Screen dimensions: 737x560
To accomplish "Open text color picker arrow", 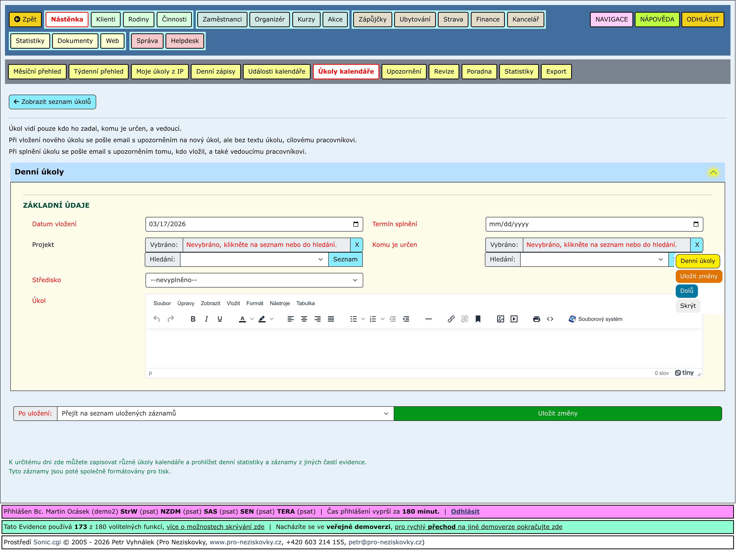I will [252, 319].
